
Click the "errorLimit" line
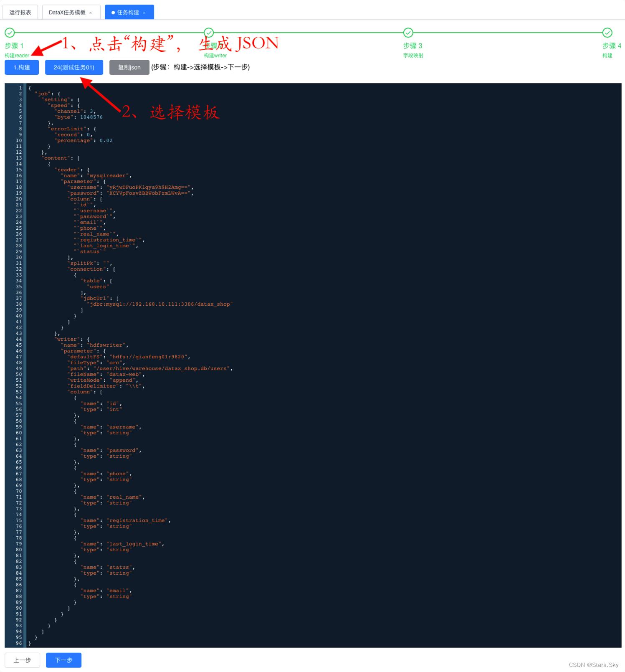[72, 129]
